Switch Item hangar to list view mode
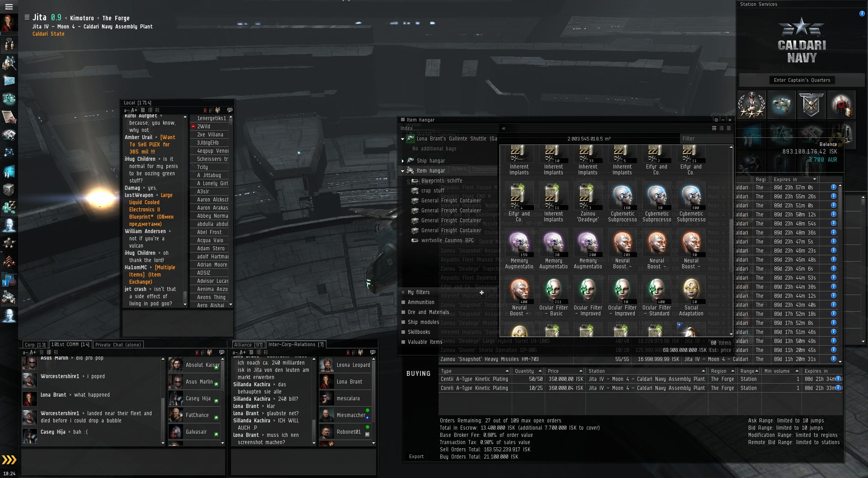This screenshot has height=478, width=868. (x=729, y=128)
